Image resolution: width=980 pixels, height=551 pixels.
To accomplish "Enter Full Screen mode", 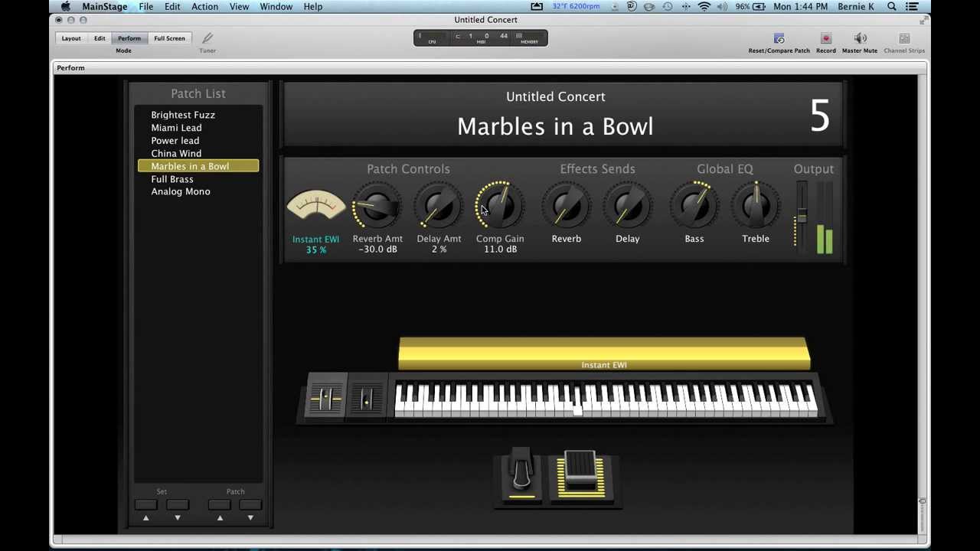I will coord(169,38).
